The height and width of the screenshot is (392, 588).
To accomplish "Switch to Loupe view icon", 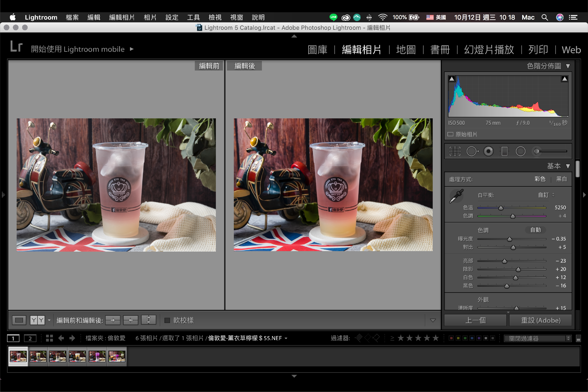I will (19, 320).
